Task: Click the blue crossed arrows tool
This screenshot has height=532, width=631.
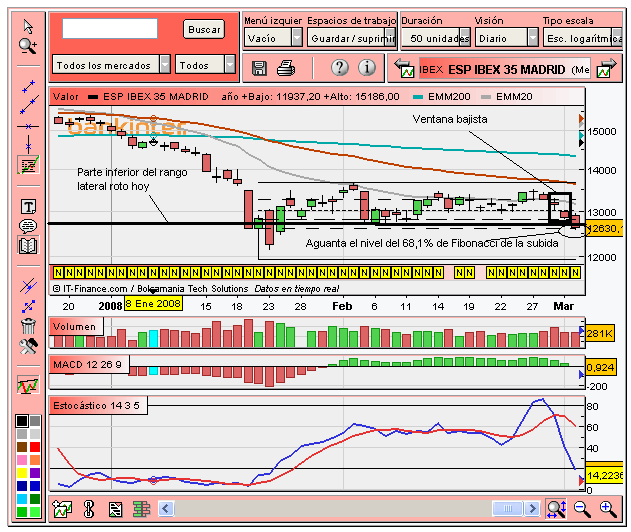Action: click(x=28, y=307)
